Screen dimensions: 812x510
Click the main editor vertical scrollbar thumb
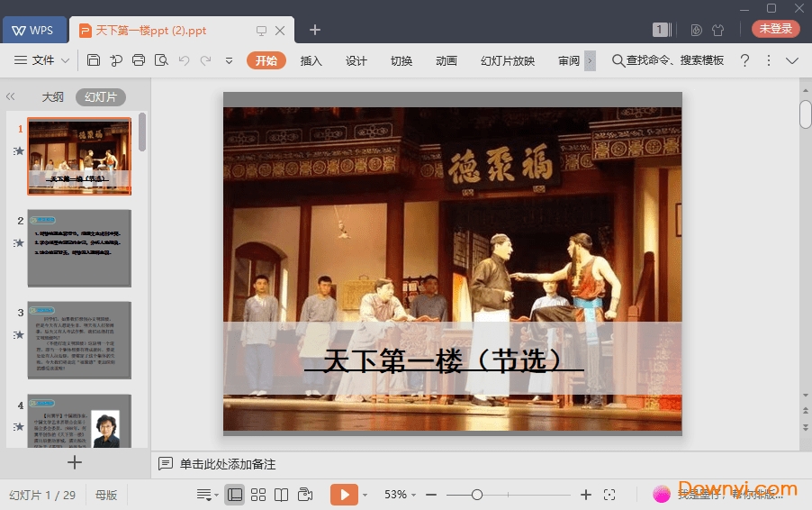click(806, 114)
